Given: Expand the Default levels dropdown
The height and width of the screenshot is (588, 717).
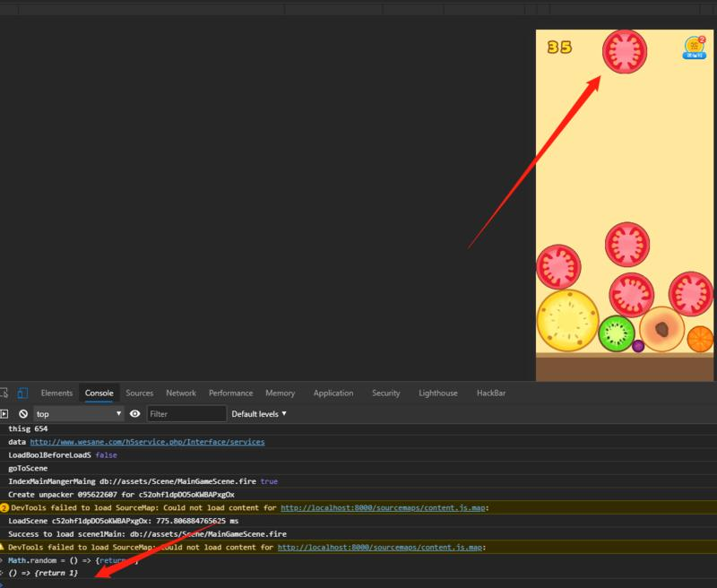Looking at the screenshot, I should (259, 414).
